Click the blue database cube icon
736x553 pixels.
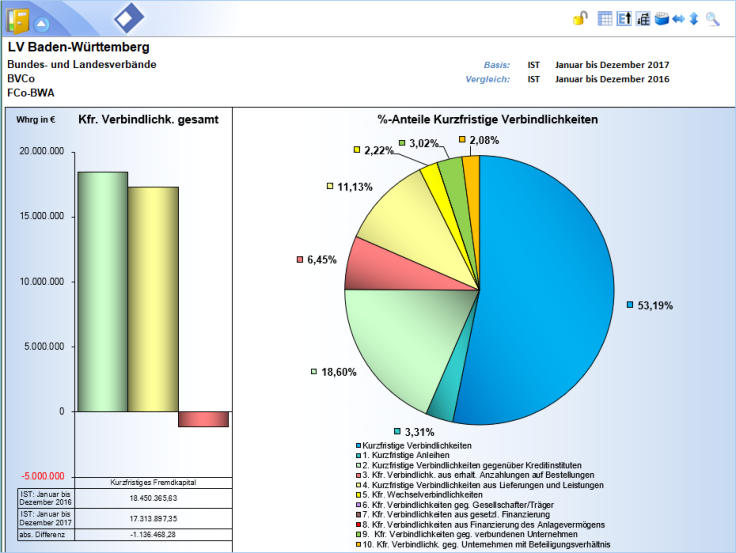[661, 18]
